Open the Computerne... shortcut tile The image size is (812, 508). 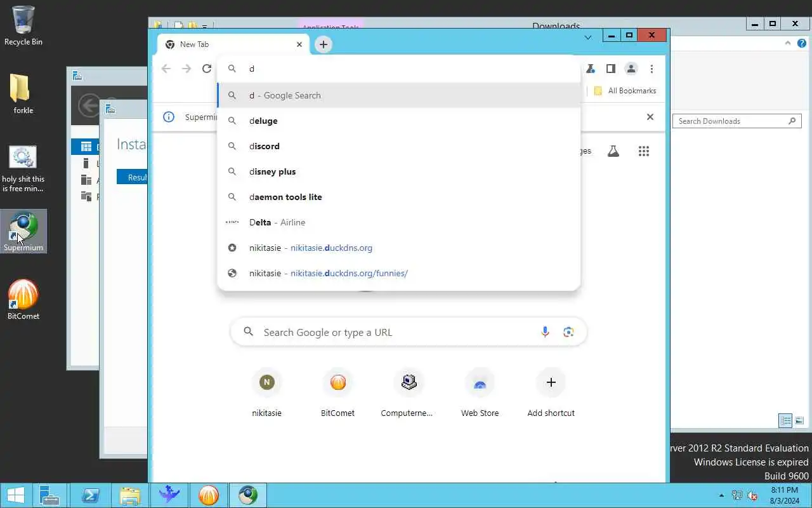409,394
